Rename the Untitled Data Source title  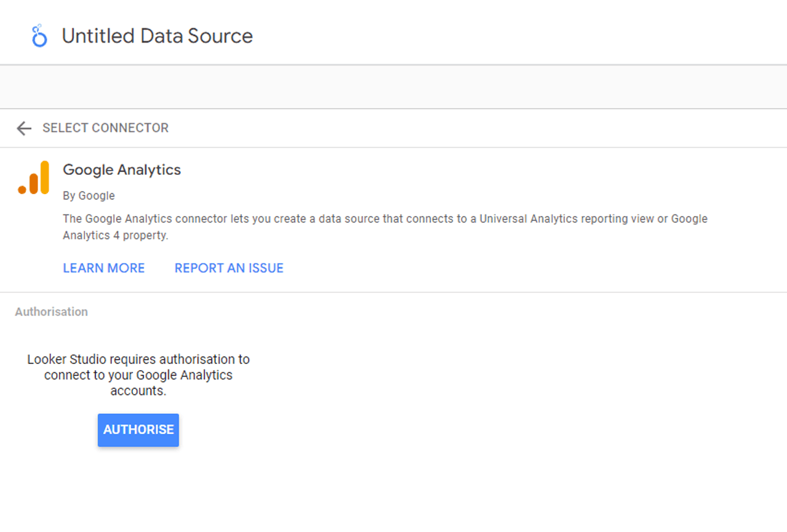click(x=157, y=36)
